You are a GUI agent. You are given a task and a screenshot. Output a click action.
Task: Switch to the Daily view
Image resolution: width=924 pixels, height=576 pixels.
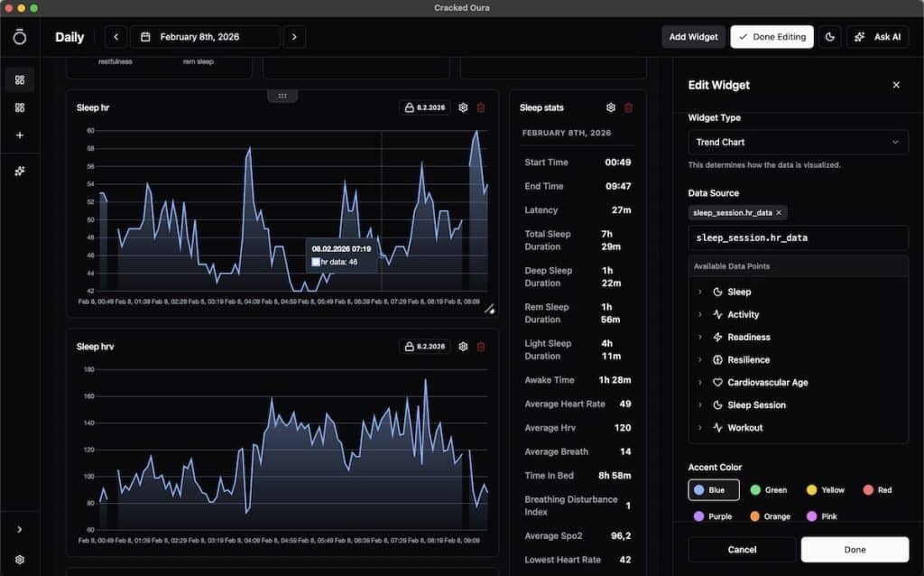[69, 37]
